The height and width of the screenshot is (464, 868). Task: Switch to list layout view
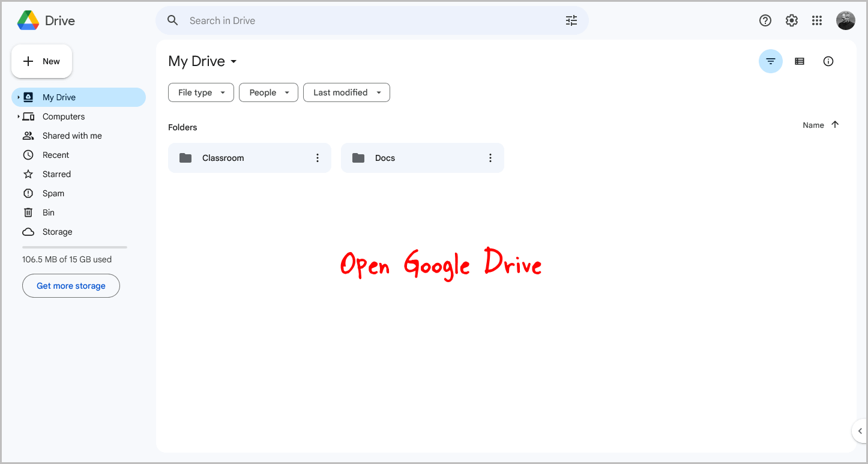point(800,61)
